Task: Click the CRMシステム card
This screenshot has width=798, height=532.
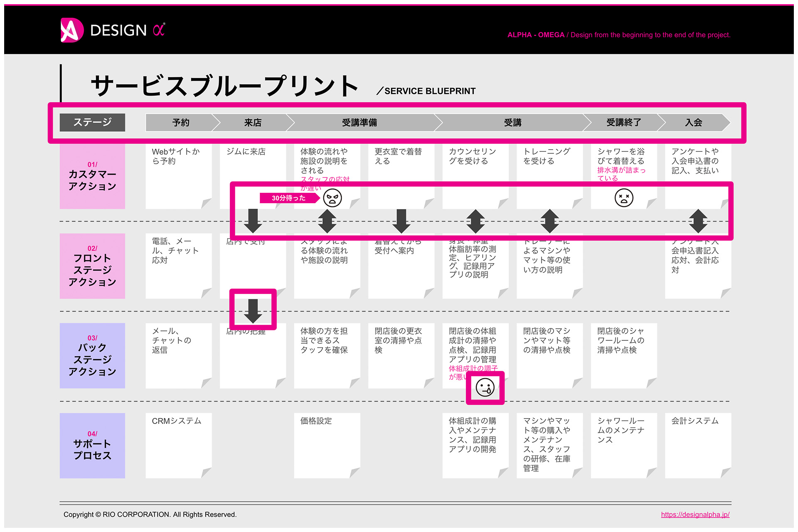Action: pyautogui.click(x=179, y=446)
